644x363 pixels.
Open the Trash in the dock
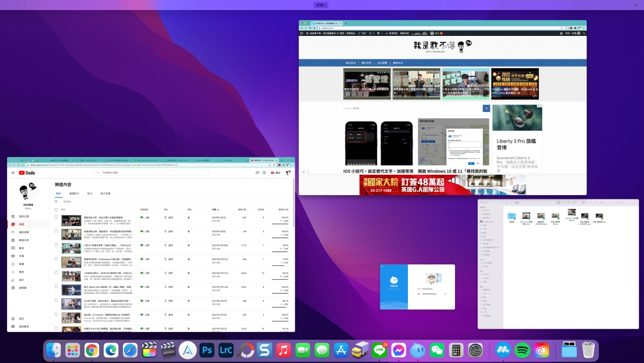click(589, 351)
